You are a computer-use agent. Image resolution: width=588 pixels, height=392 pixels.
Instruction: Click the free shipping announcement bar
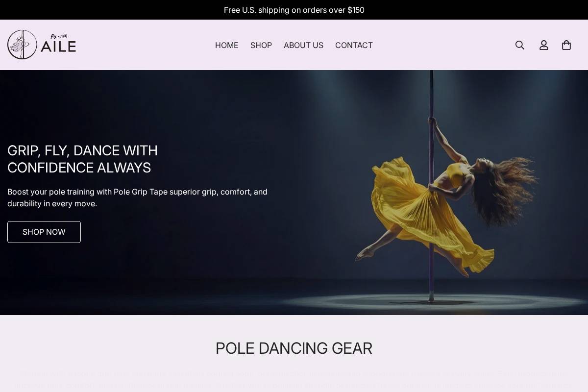[x=294, y=10]
